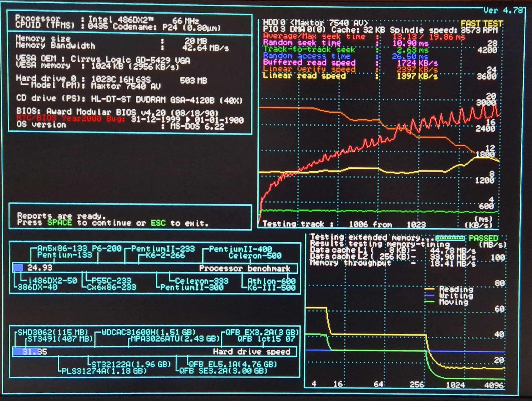
Task: Click the yellow FAST TEST label
Action: coord(481,23)
